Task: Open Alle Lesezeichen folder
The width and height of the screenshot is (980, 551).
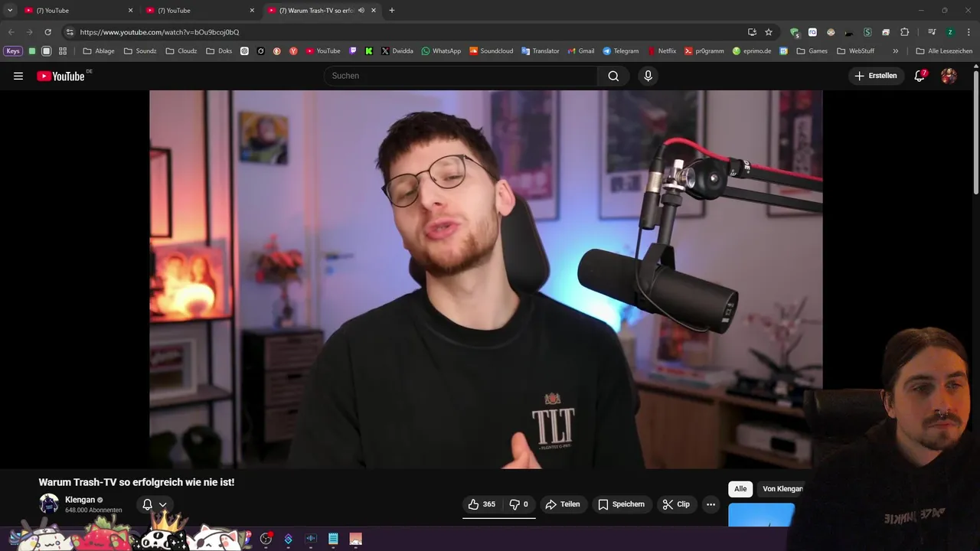Action: 944,51
